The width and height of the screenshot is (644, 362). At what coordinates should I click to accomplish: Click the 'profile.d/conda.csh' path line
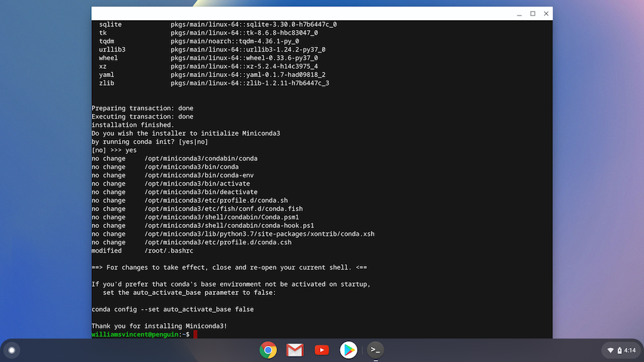[x=217, y=242]
